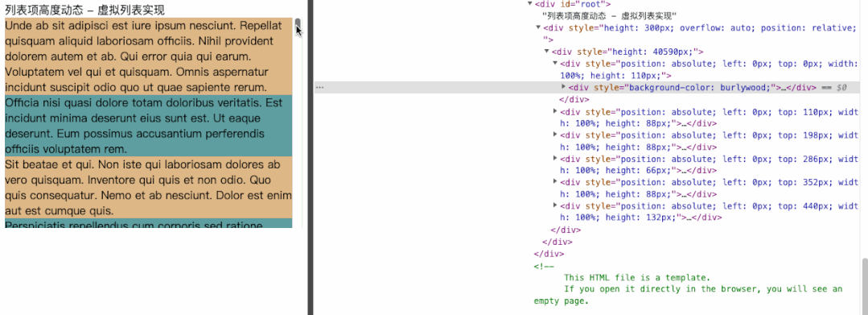Click the three-dots icon beside selected element row
The width and height of the screenshot is (868, 315).
(319, 88)
